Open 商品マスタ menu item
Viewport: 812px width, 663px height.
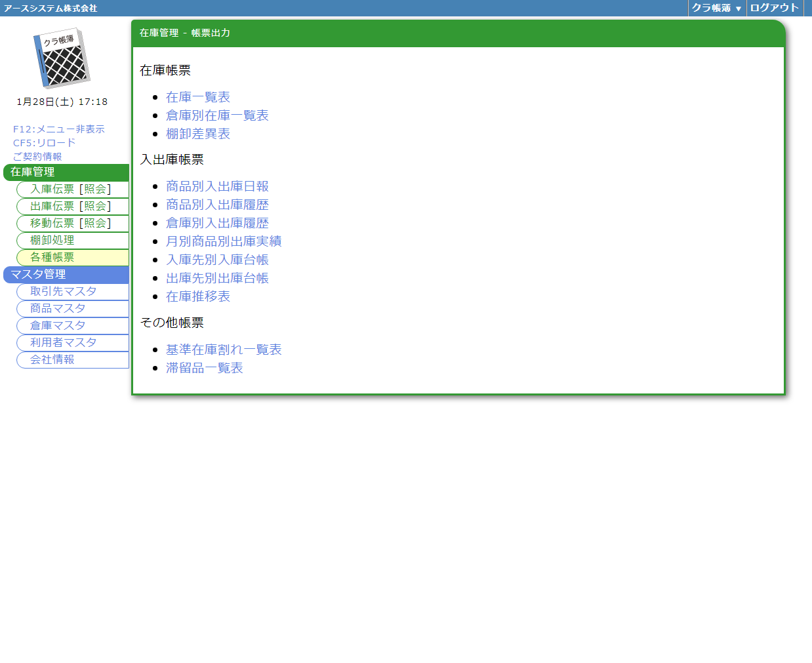tap(73, 309)
